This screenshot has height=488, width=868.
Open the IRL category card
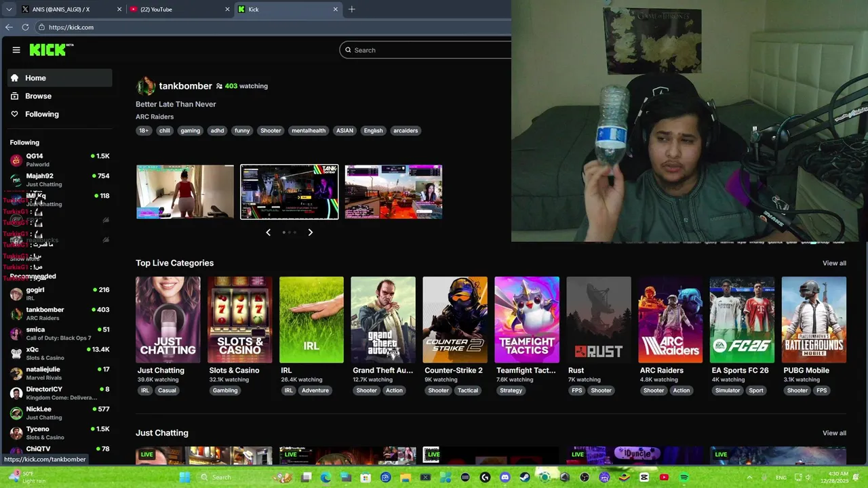pyautogui.click(x=311, y=320)
